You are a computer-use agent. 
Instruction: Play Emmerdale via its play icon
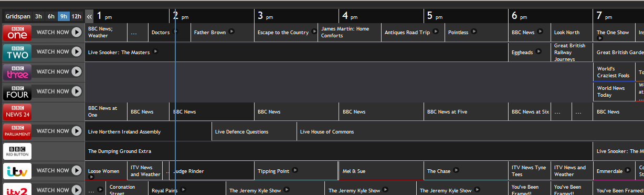point(628,170)
